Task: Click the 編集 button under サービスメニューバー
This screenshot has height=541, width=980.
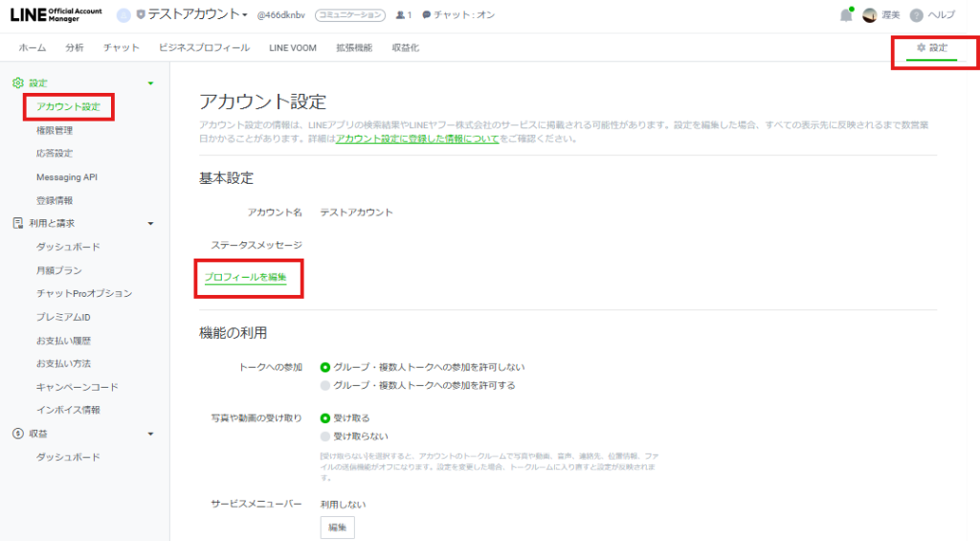Action: tap(338, 528)
